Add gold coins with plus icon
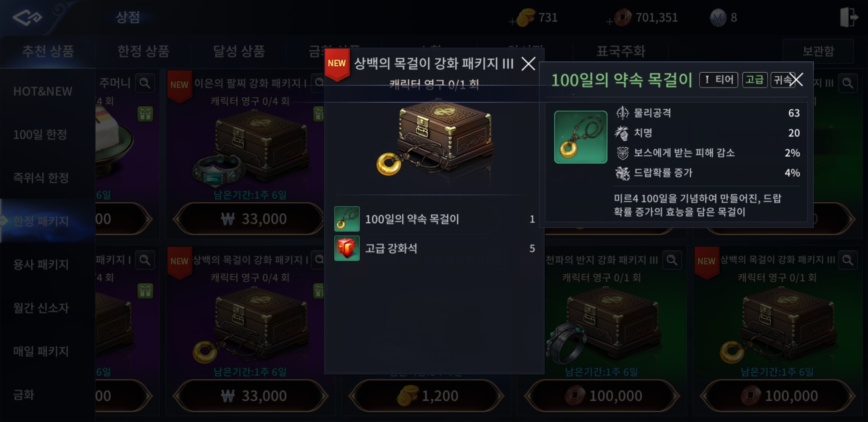 click(x=512, y=22)
